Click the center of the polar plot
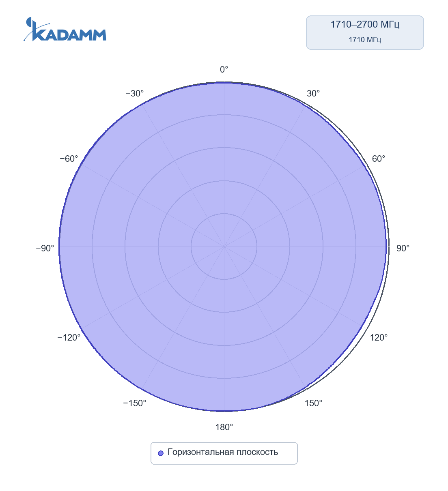The height and width of the screenshot is (491, 448). [x=224, y=247]
